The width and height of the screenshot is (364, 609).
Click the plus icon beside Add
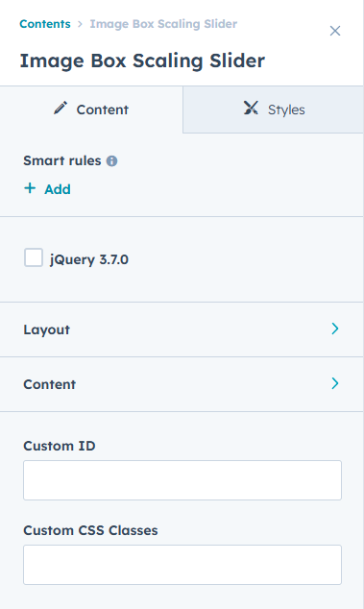pyautogui.click(x=30, y=188)
